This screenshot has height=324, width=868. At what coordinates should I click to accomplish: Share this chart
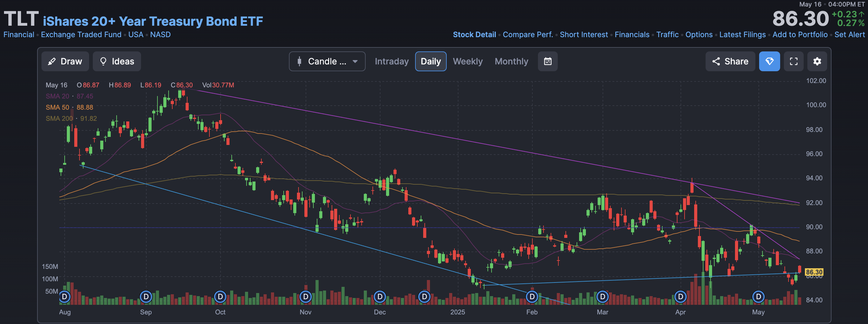tap(730, 61)
